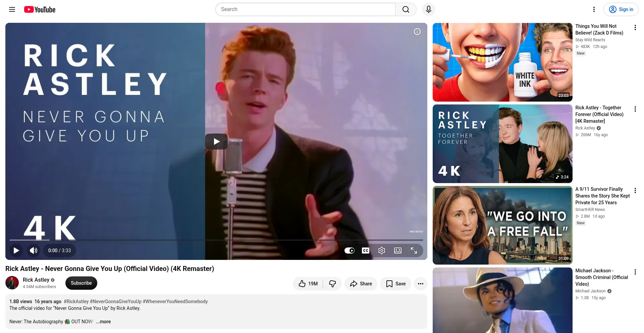Mute the video volume speaker

(34, 251)
